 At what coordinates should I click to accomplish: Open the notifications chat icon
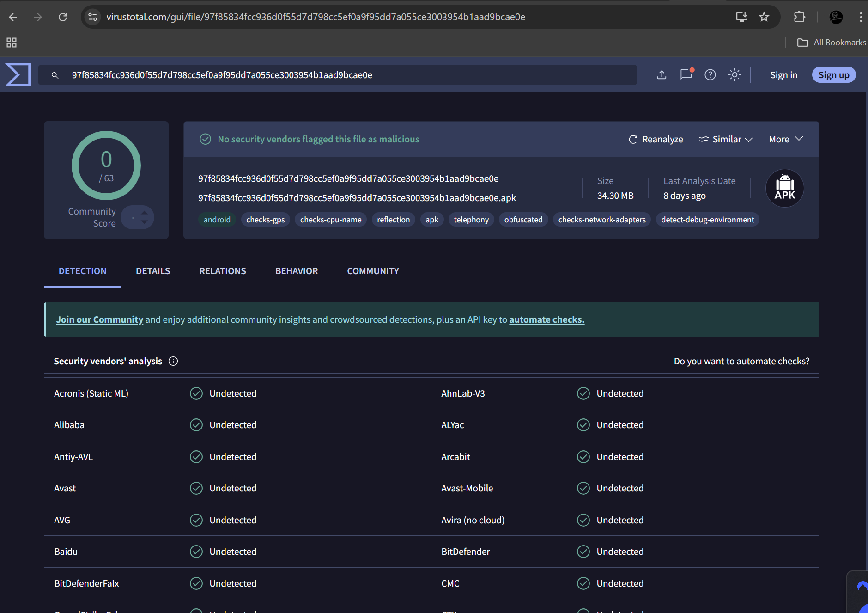pos(686,74)
